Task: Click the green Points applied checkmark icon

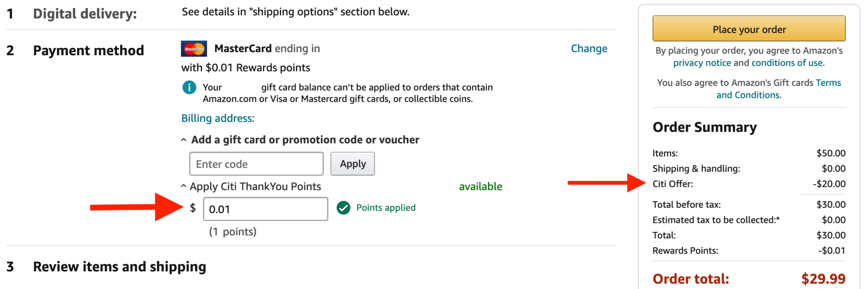Action: tap(343, 208)
